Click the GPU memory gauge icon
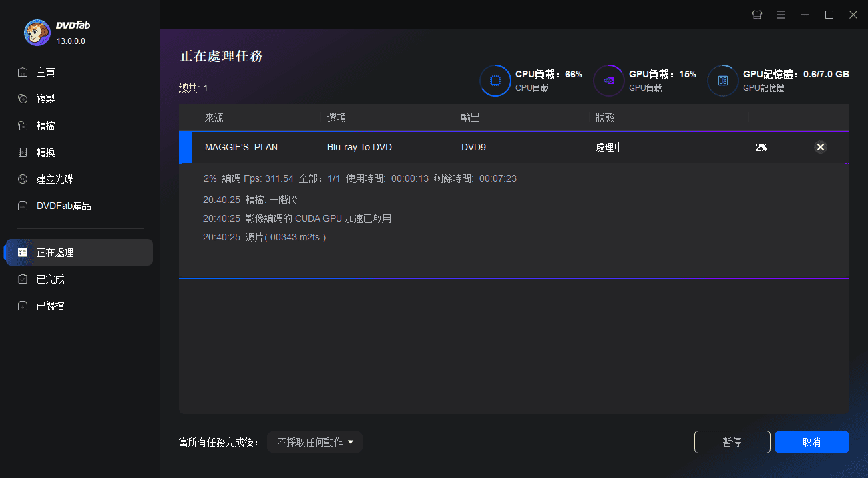868x478 pixels. 723,81
